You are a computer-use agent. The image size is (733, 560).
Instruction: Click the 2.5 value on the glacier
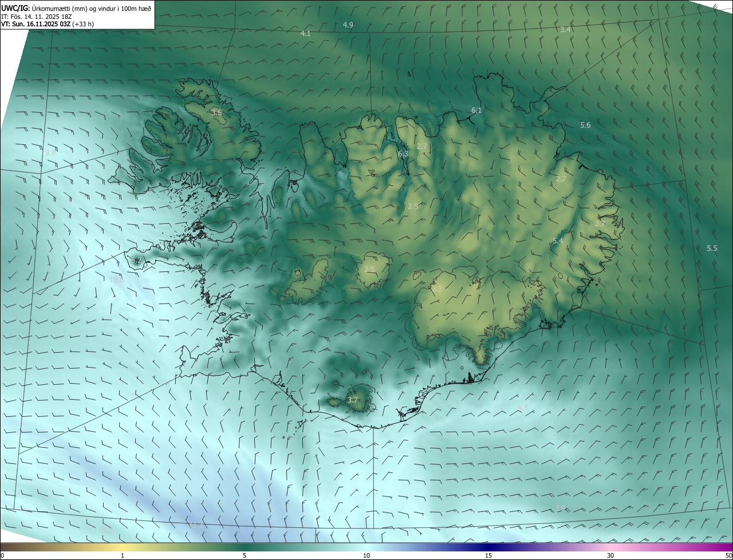(x=370, y=270)
